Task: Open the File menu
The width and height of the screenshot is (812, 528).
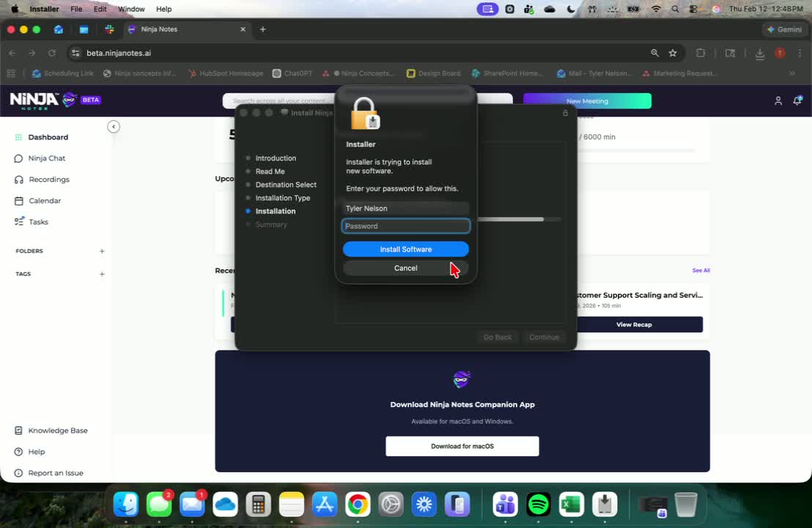Action: tap(76, 9)
